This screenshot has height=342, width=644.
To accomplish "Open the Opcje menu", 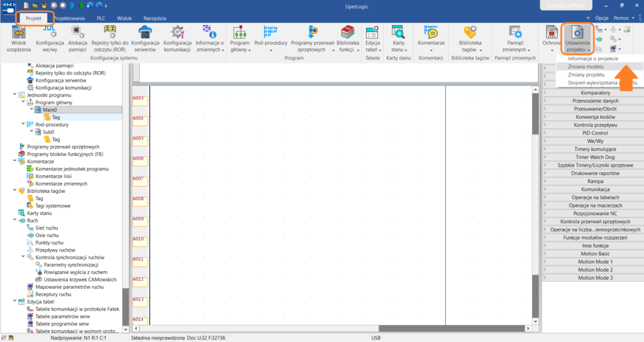I will [602, 18].
